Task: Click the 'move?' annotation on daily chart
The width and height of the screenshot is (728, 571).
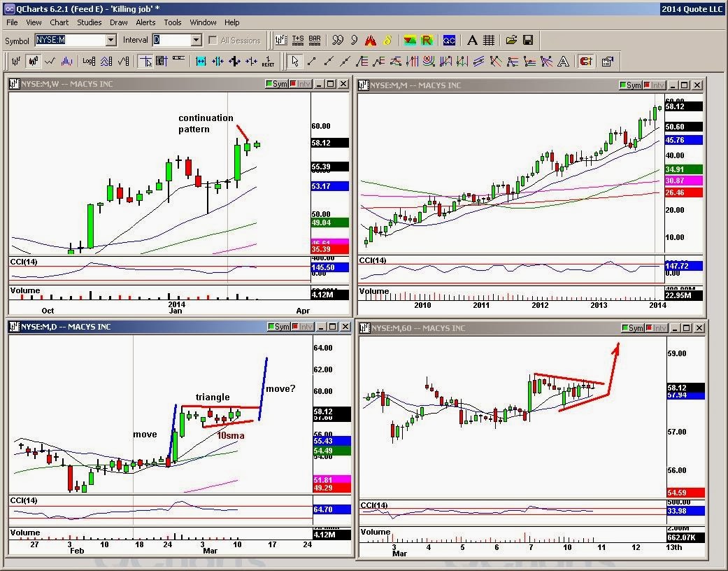Action: (x=280, y=388)
